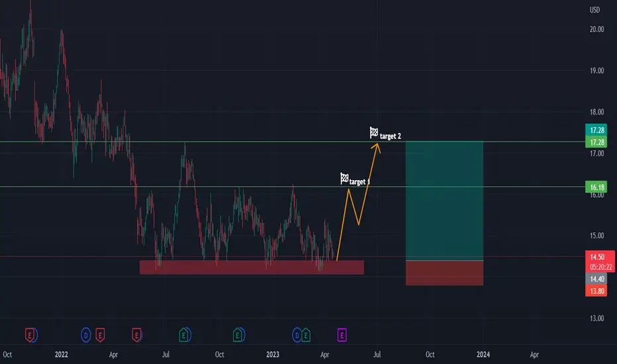Click the Jul label following 2023
The height and width of the screenshot is (364, 617).
click(x=377, y=355)
